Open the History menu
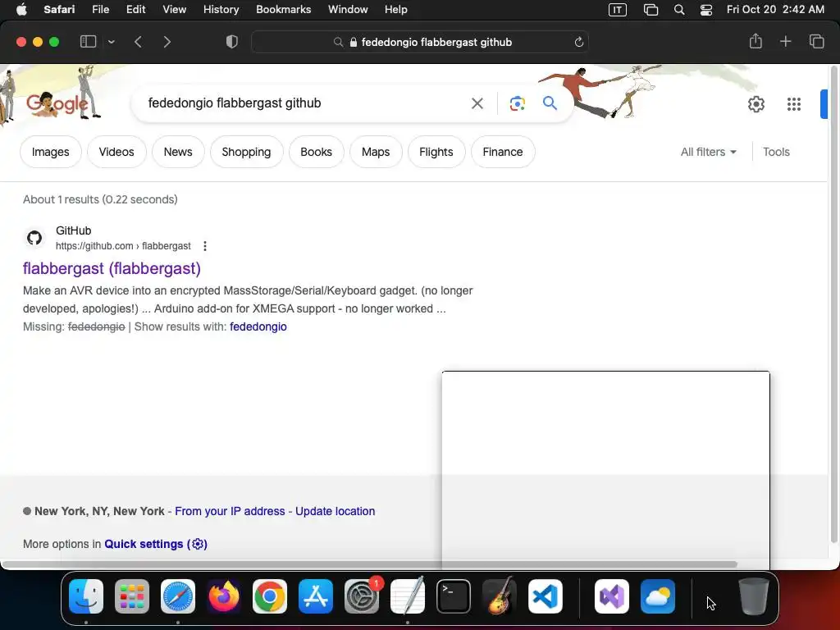Screen dimensions: 840x630 [221, 10]
